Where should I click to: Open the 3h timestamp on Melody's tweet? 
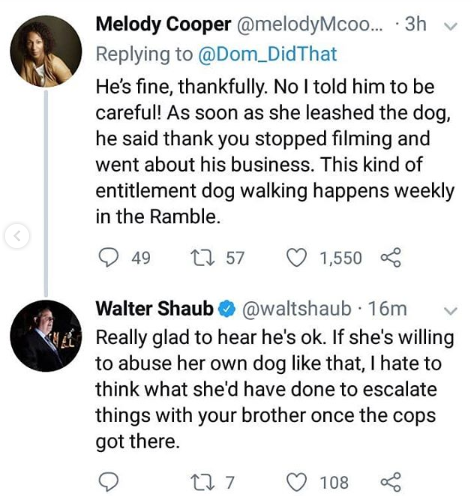pyautogui.click(x=415, y=24)
